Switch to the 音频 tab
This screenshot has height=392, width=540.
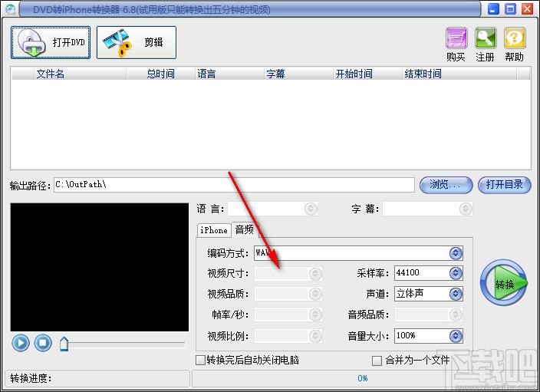pyautogui.click(x=244, y=229)
